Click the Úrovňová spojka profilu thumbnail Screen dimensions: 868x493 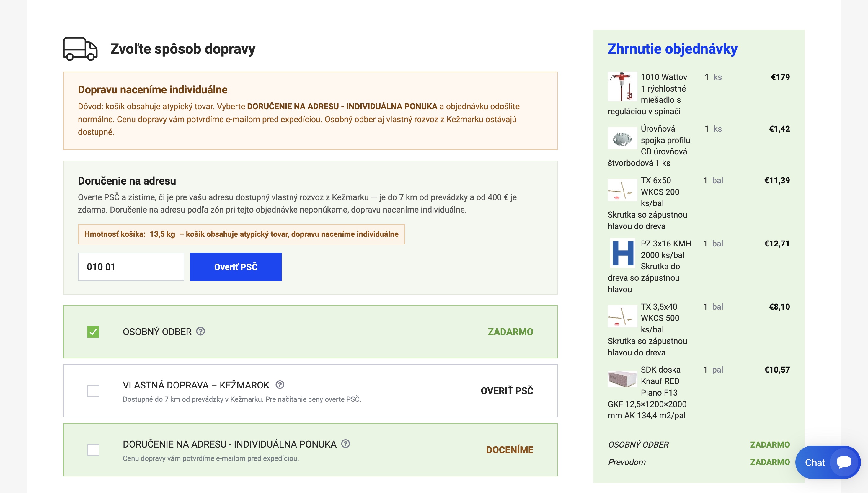click(622, 138)
